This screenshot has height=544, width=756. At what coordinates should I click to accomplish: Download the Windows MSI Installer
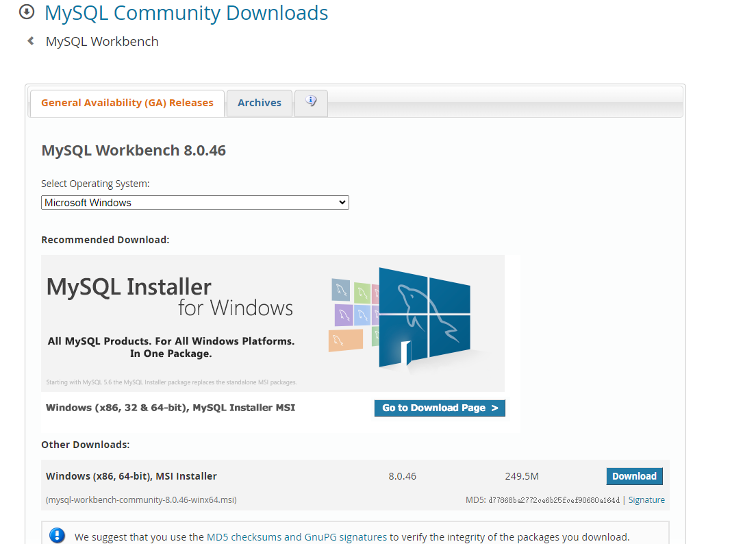click(635, 476)
